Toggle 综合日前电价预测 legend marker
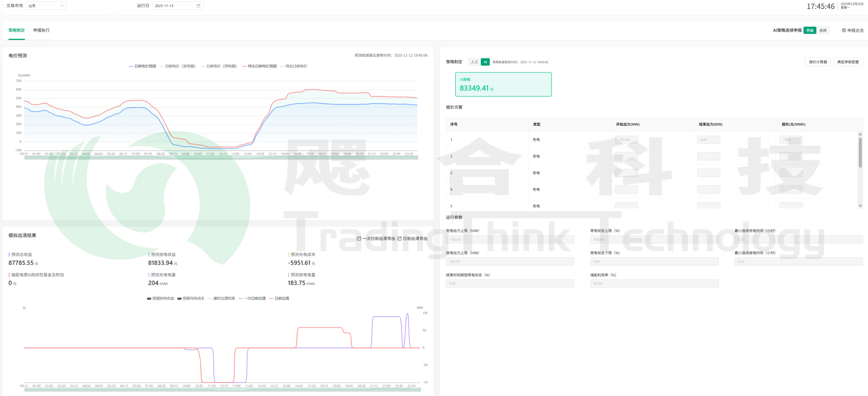 coord(245,66)
